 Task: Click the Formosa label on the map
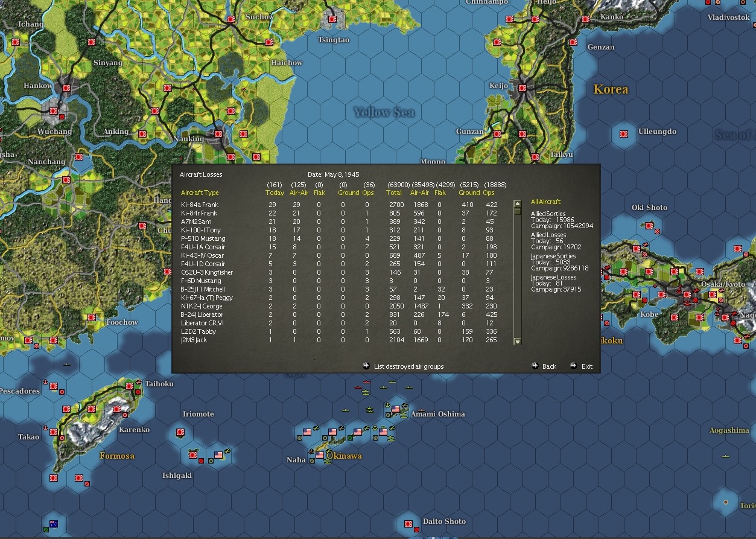pyautogui.click(x=117, y=456)
